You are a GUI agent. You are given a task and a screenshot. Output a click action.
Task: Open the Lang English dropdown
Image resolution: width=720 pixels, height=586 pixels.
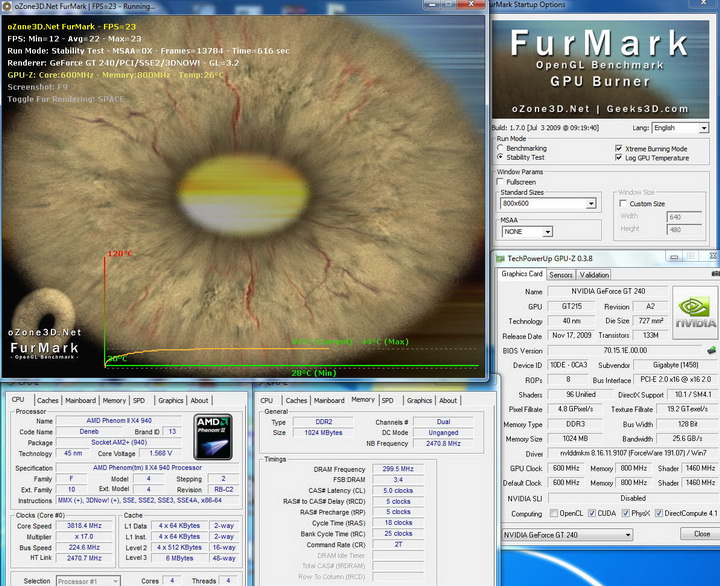(x=681, y=128)
